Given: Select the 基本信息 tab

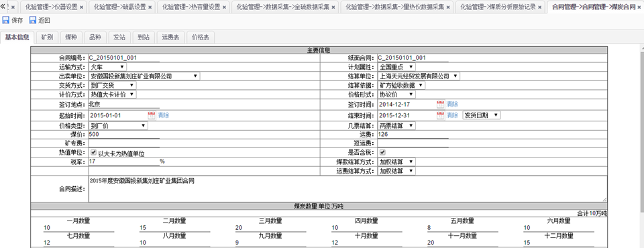Looking at the screenshot, I should click(x=17, y=38).
